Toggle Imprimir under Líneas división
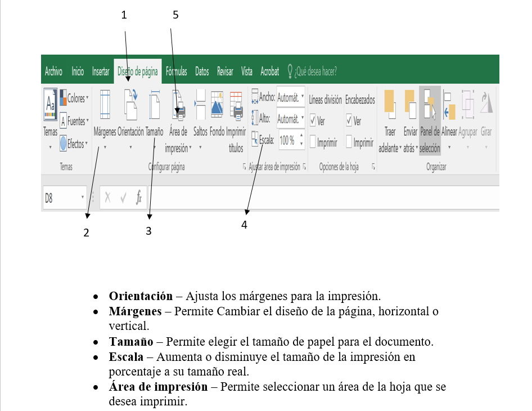 click(313, 142)
